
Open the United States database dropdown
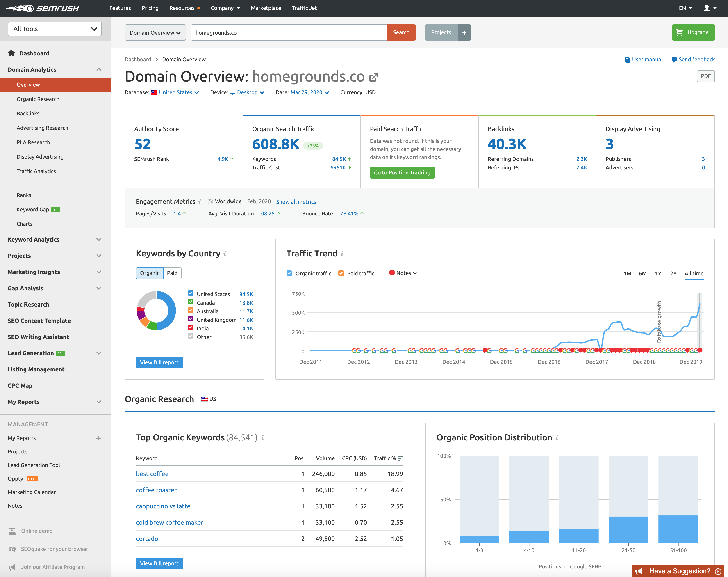pos(176,92)
